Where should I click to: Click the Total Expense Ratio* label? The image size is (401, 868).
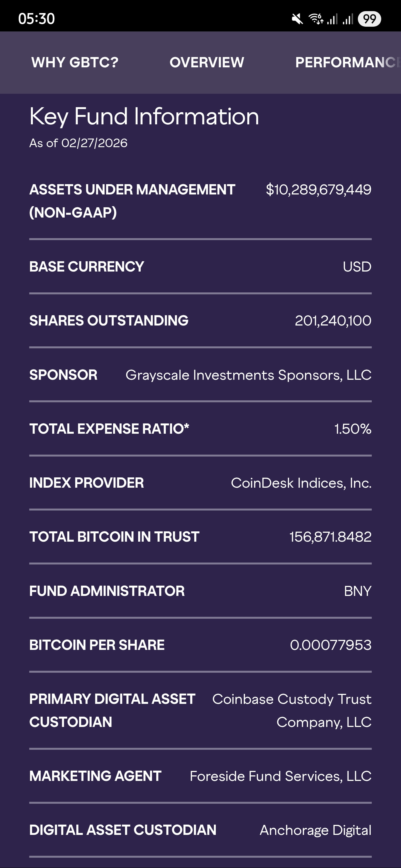click(109, 429)
